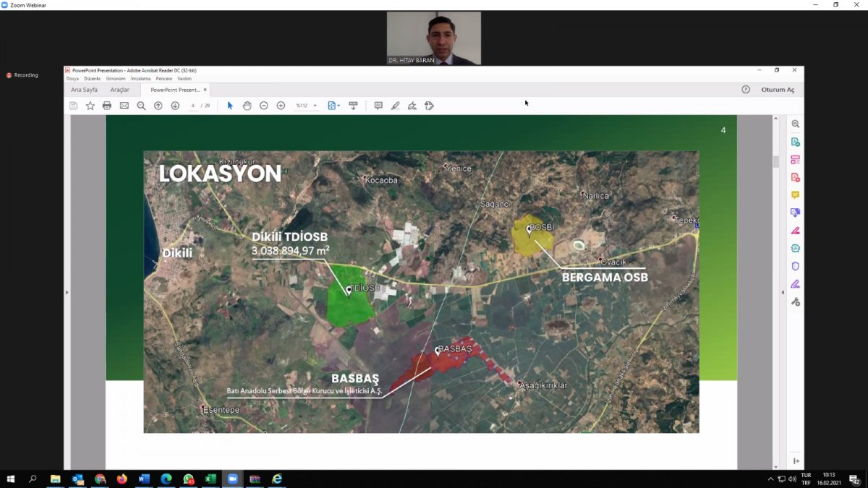Screen dimensions: 868x488
Task: Open Organize Pages tool in the right pane
Action: [x=796, y=160]
